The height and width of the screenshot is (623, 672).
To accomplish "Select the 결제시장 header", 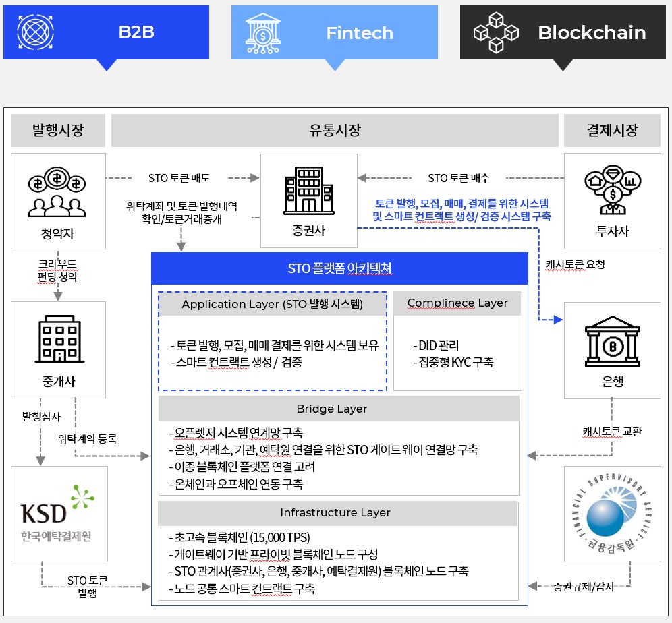I will pyautogui.click(x=612, y=130).
